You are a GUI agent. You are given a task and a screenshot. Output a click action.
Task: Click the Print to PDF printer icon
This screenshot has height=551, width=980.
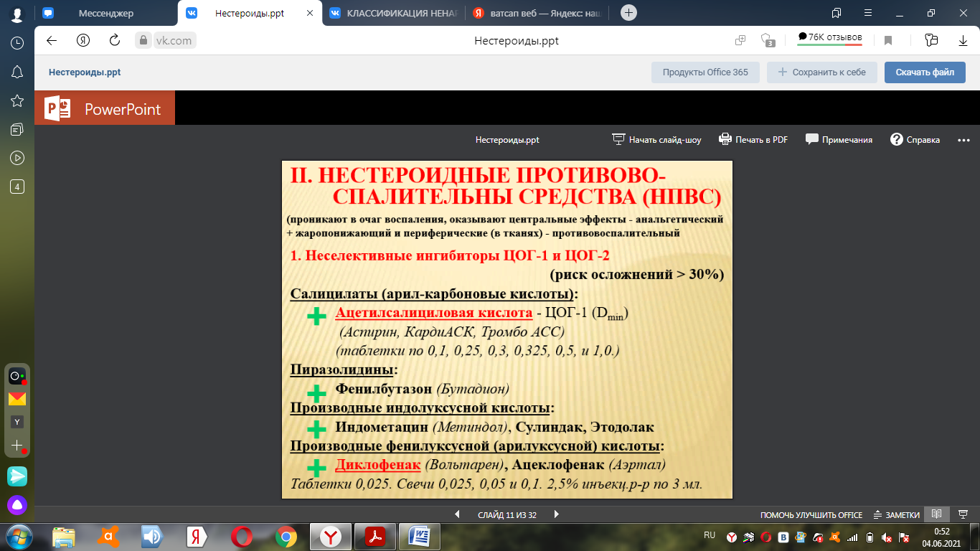click(x=725, y=140)
